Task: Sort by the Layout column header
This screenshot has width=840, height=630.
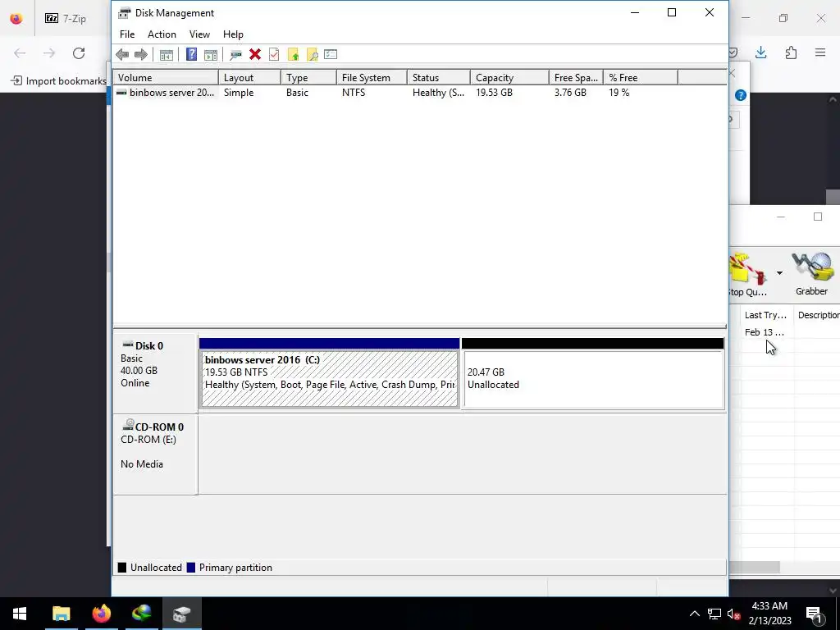Action: pyautogui.click(x=249, y=78)
